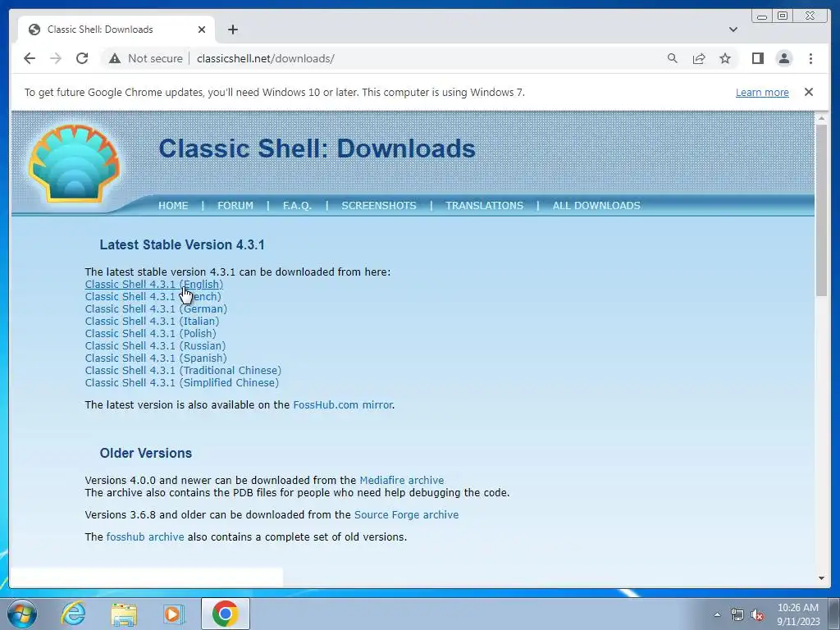Open the Not secure site info warning
The height and width of the screenshot is (630, 840).
pos(145,58)
